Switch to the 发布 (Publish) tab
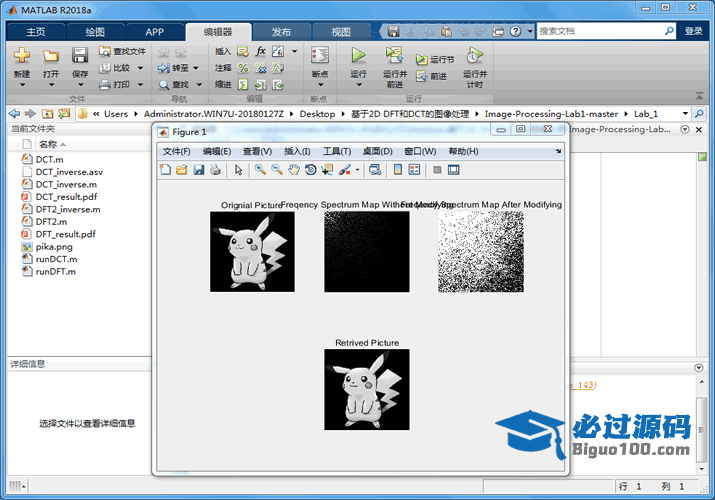 point(281,32)
